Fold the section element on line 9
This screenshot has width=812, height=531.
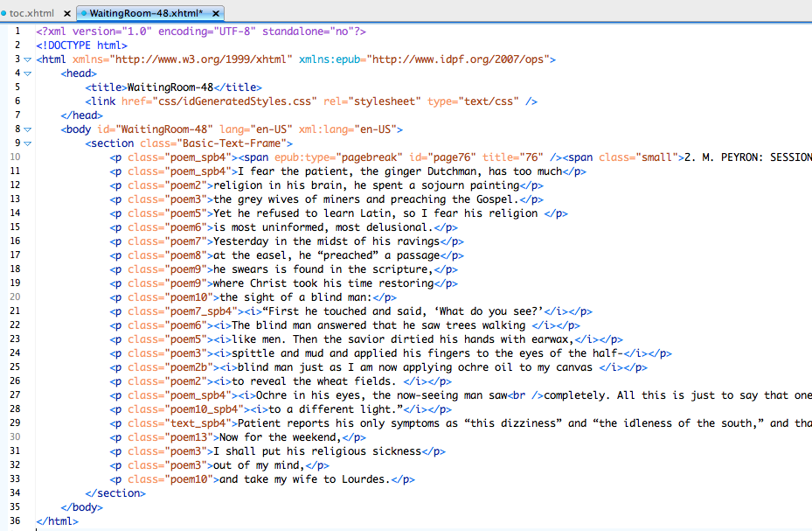coord(28,143)
